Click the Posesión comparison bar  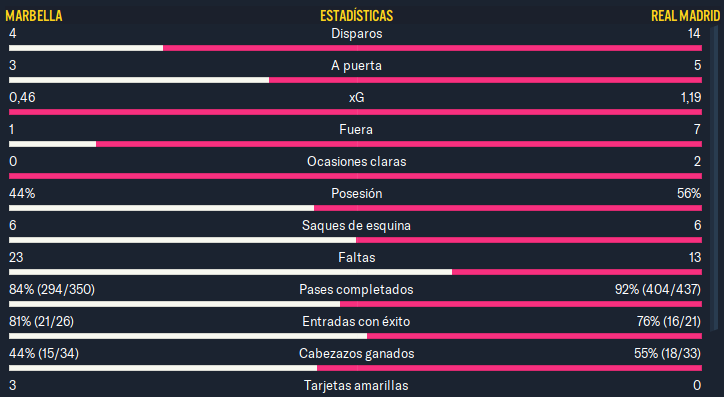pyautogui.click(x=355, y=208)
